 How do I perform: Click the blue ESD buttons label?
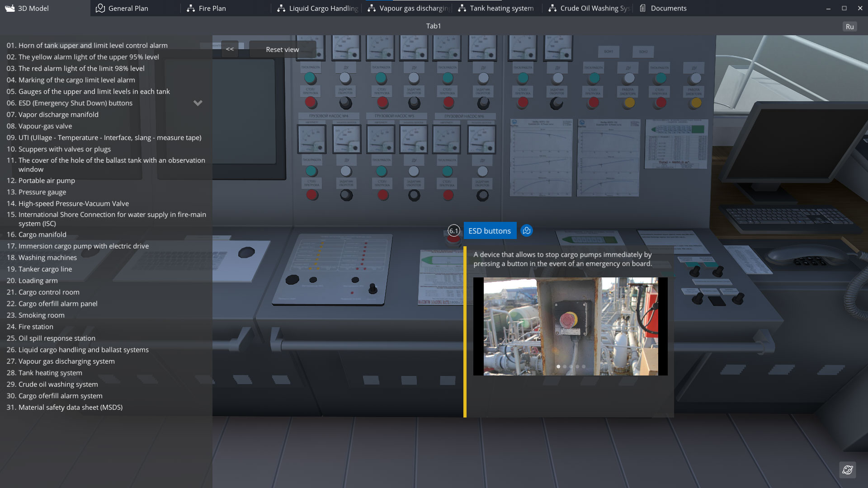click(x=490, y=231)
